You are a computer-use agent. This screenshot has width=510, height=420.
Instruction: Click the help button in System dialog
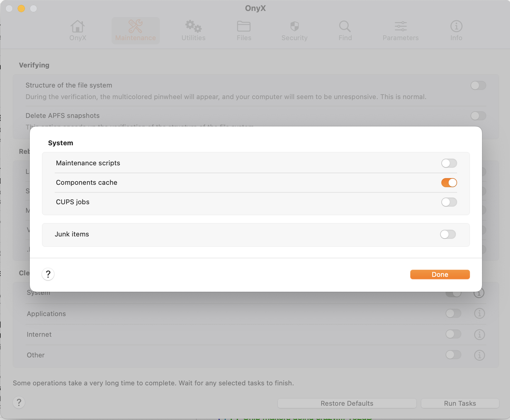48,274
